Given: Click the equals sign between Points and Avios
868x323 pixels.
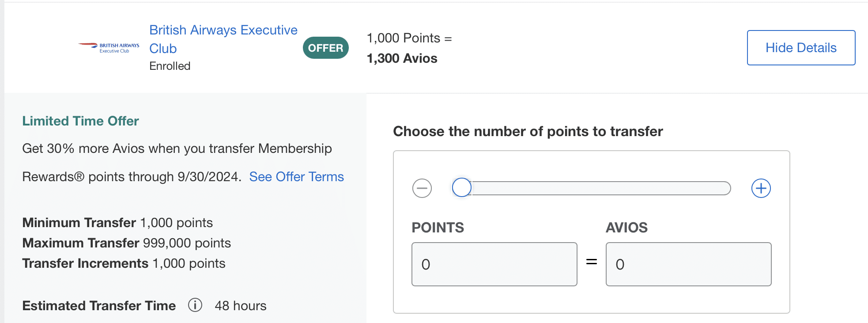Looking at the screenshot, I should pyautogui.click(x=591, y=262).
